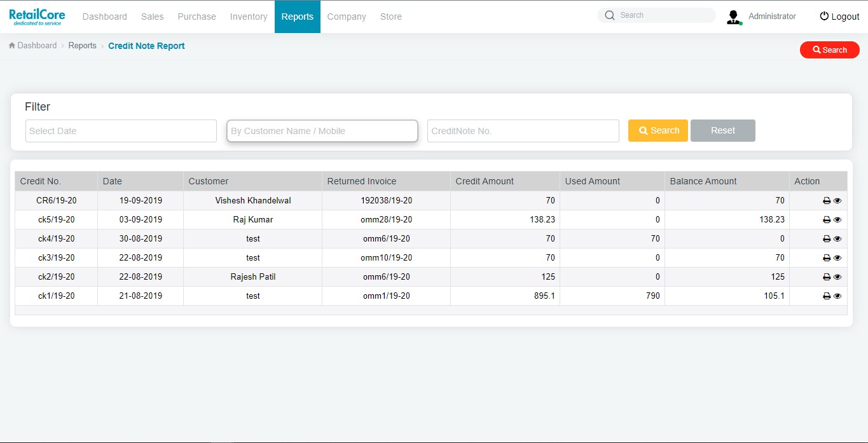Screen dimensions: 868x443
Task: View credit note ck1/19-20 details
Action: [x=837, y=296]
